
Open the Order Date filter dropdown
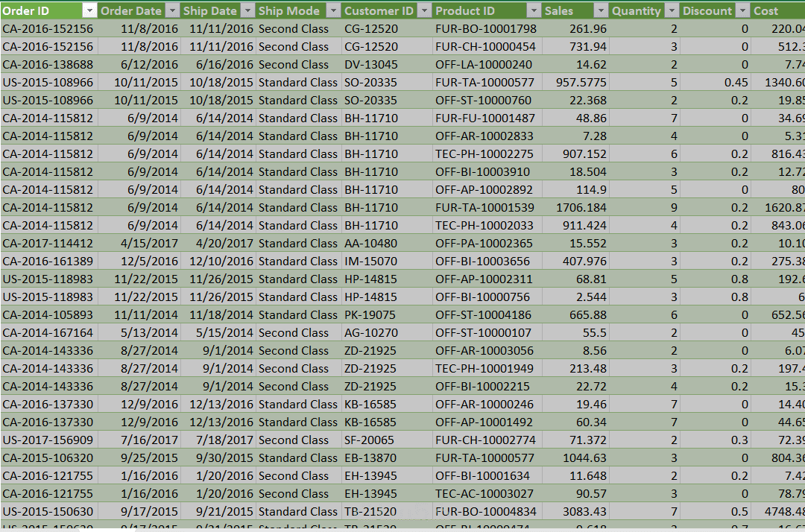click(172, 10)
